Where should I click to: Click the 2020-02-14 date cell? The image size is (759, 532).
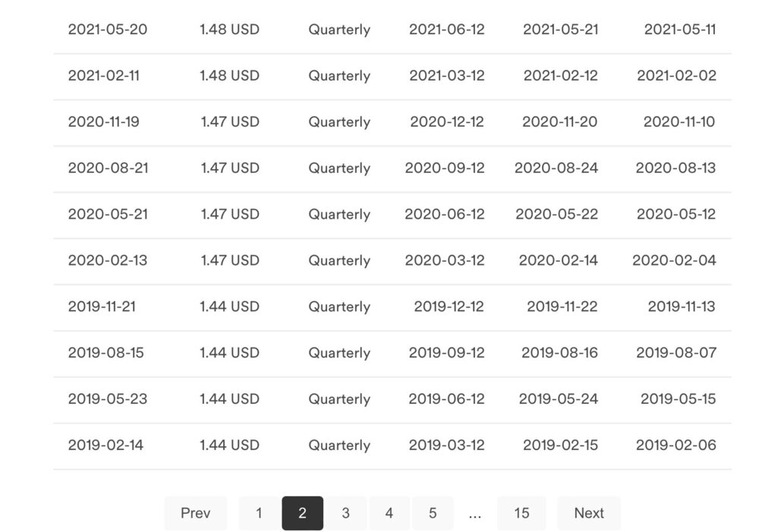point(558,260)
